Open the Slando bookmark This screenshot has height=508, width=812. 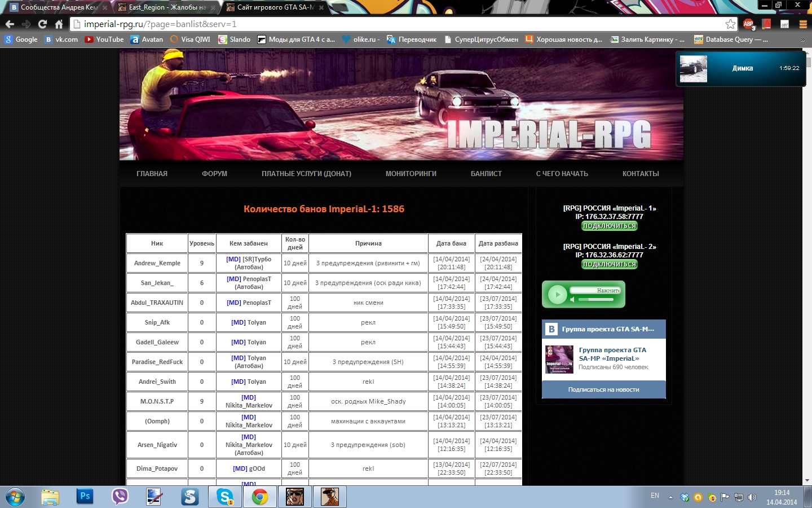tap(235, 40)
